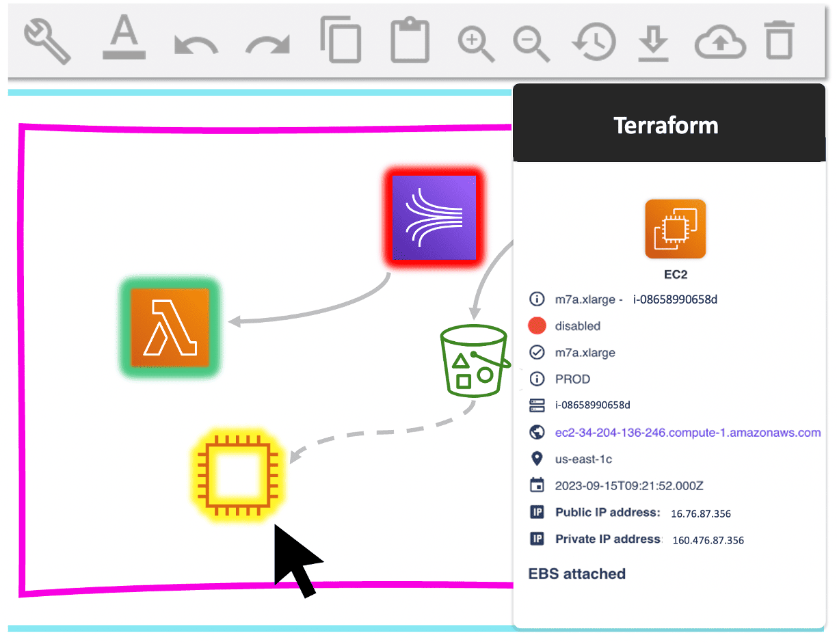Copy the selected element
This screenshot has height=644, width=837.
click(x=341, y=40)
